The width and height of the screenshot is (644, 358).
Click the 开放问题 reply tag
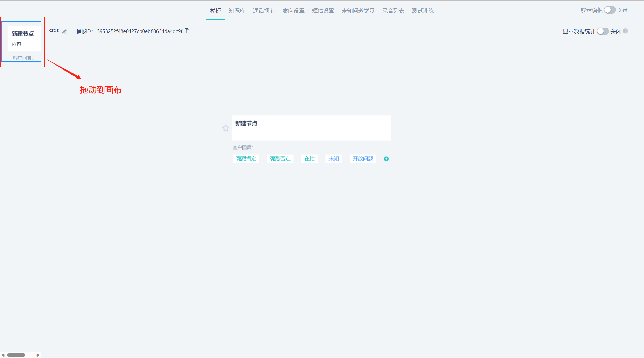[363, 159]
